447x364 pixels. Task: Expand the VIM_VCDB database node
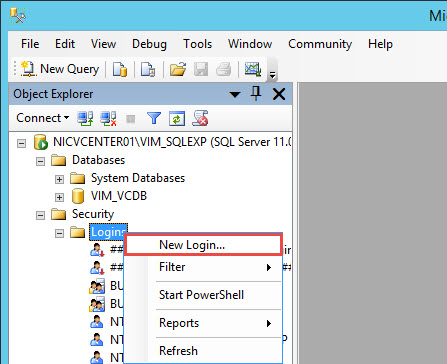59,197
